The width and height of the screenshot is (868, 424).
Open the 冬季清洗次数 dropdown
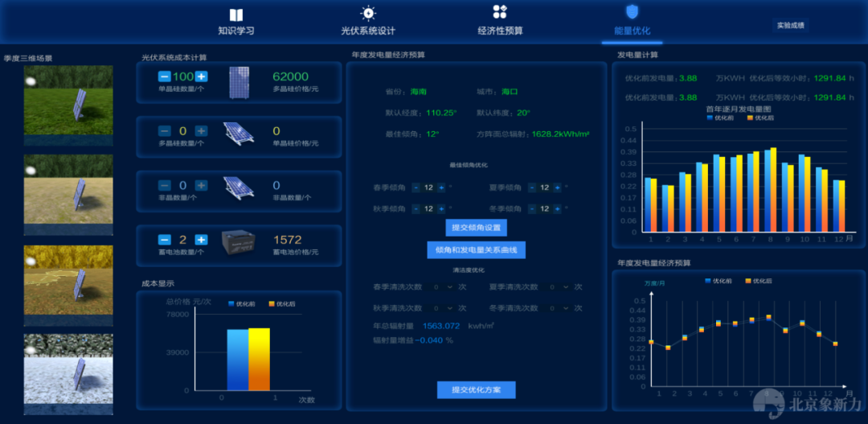pyautogui.click(x=559, y=308)
